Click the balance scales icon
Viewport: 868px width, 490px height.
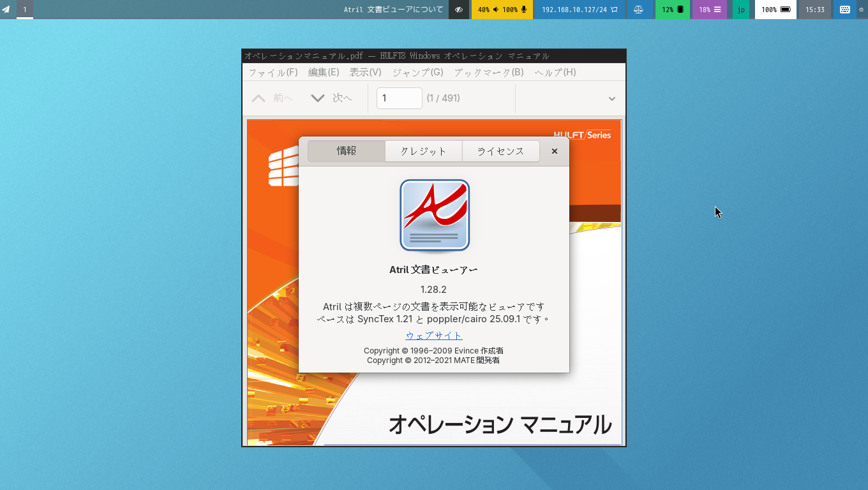tap(638, 10)
